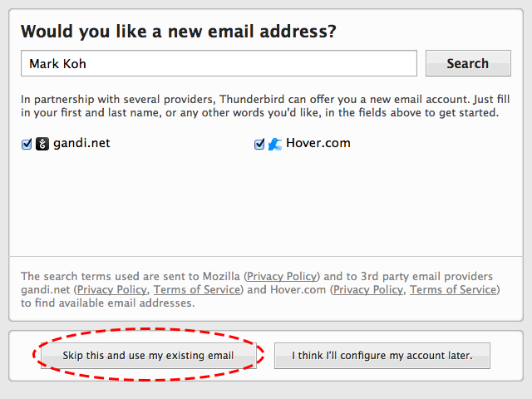Click the name field containing Mark Koh
Screen dimensions: 532x399
219,63
